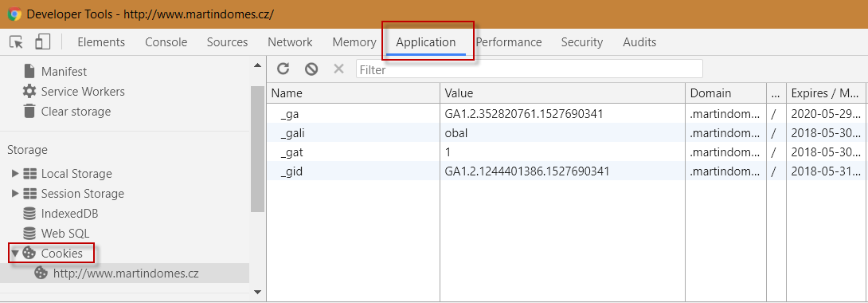
Task: Sort cookies by the Name column header
Action: tap(354, 93)
